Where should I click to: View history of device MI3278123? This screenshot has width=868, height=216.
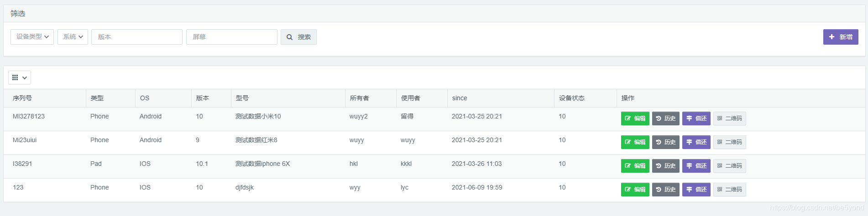coord(666,118)
